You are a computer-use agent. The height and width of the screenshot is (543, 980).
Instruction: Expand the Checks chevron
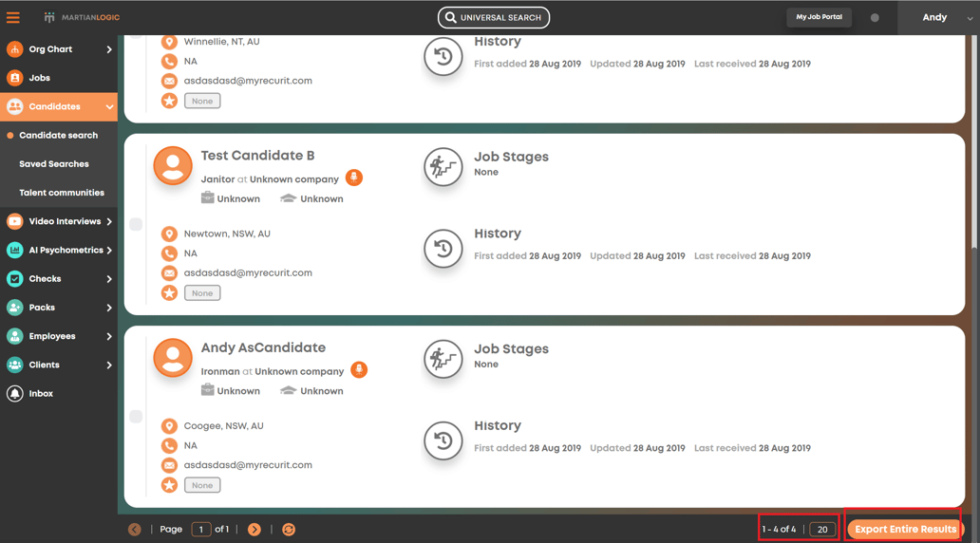[x=109, y=279]
